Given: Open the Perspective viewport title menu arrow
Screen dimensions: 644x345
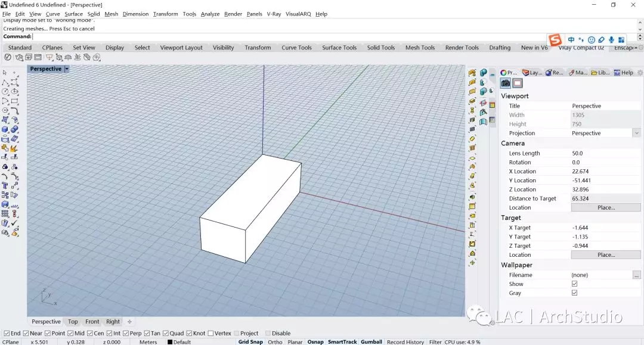Looking at the screenshot, I should click(x=67, y=69).
